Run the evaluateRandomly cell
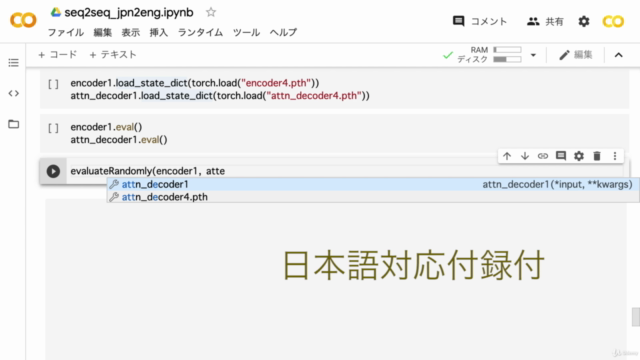 53,171
